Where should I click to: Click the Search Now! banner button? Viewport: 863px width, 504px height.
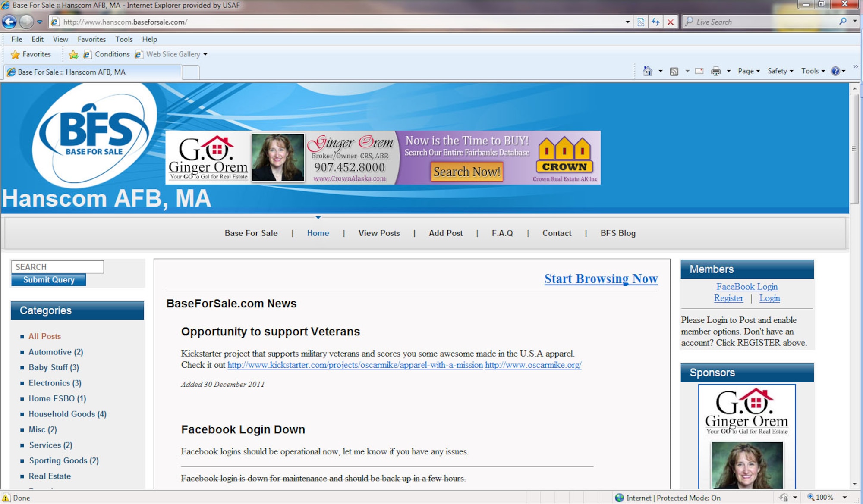[467, 172]
